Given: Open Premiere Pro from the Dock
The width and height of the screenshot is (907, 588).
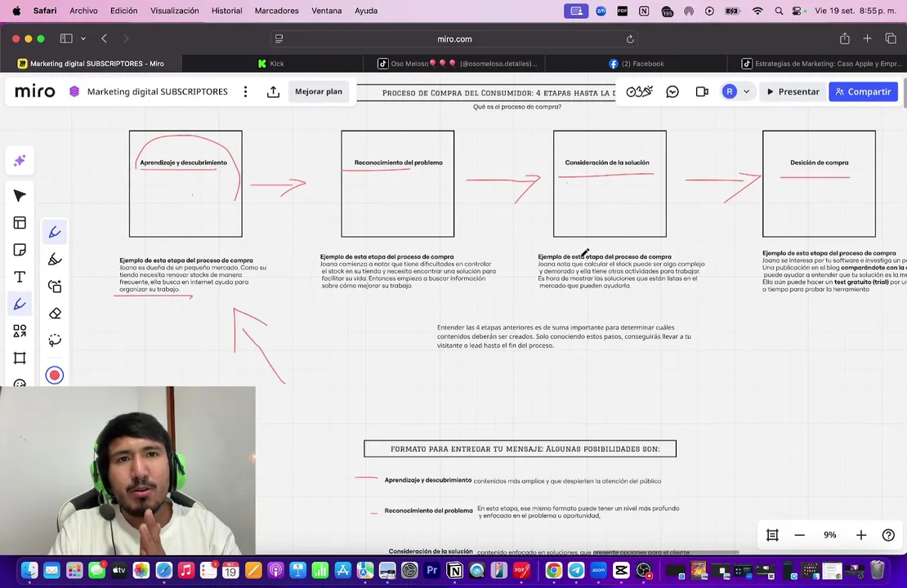Looking at the screenshot, I should [x=431, y=571].
